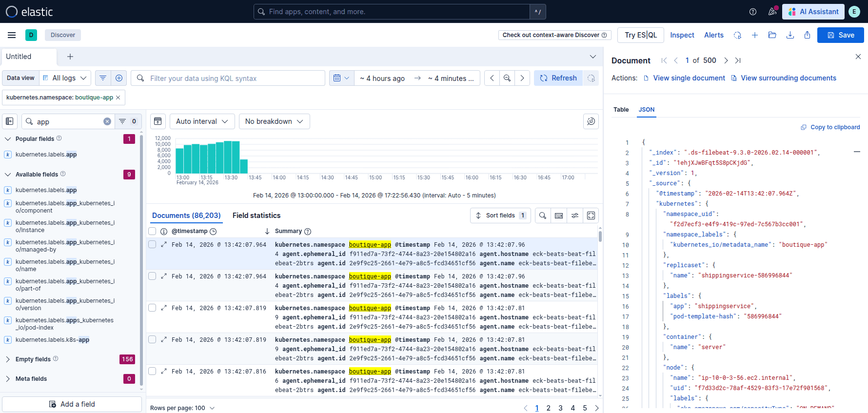Open a saved session using folder icon
This screenshot has height=413, width=868.
coord(772,35)
